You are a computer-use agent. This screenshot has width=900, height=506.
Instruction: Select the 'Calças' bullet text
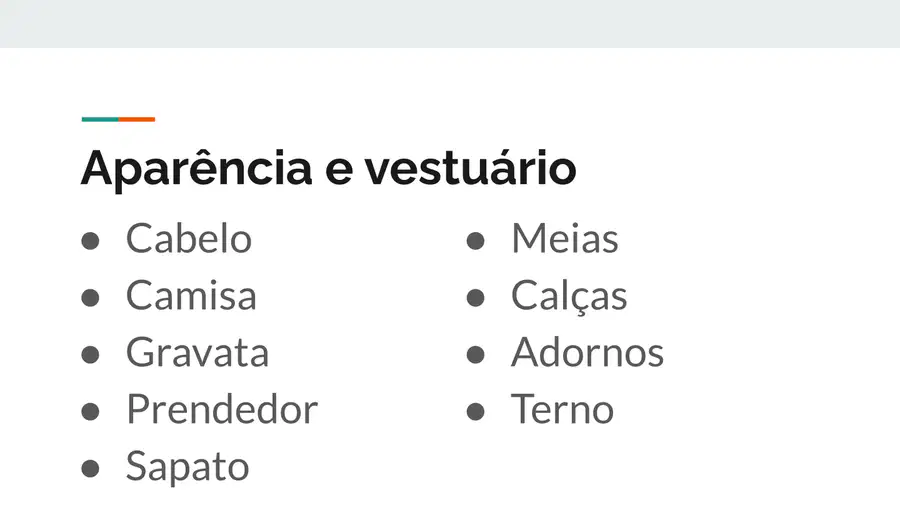point(569,297)
